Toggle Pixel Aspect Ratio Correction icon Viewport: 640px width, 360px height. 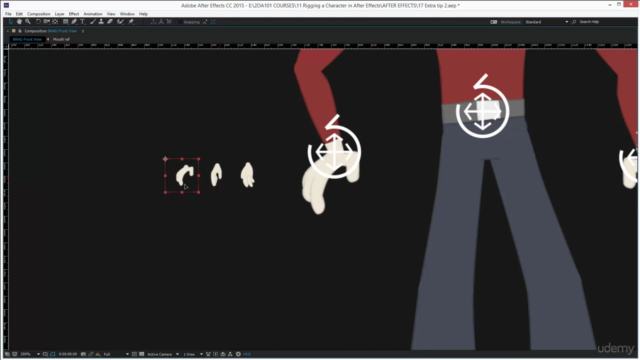click(208, 354)
